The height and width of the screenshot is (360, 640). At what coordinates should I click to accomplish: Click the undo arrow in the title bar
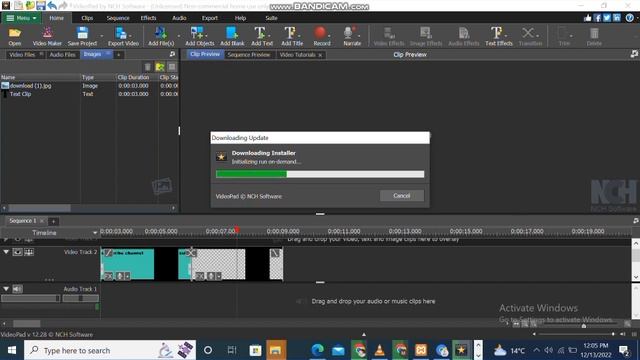pos(52,6)
